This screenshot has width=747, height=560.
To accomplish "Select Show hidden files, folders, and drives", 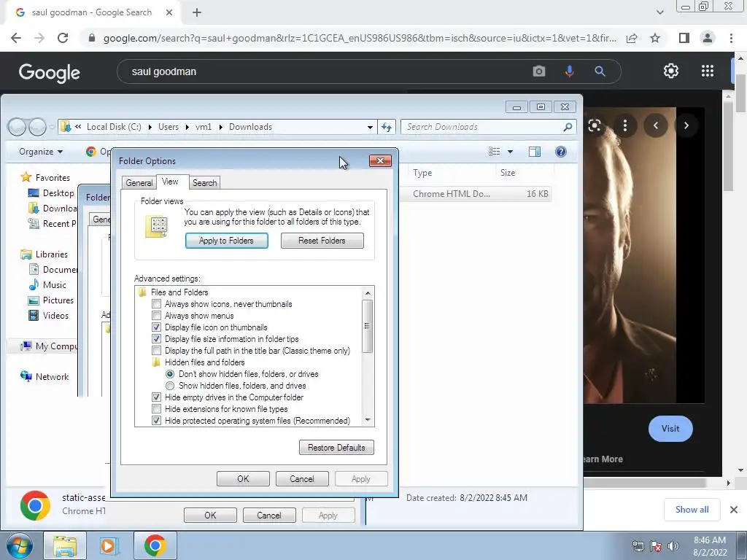I will point(170,386).
